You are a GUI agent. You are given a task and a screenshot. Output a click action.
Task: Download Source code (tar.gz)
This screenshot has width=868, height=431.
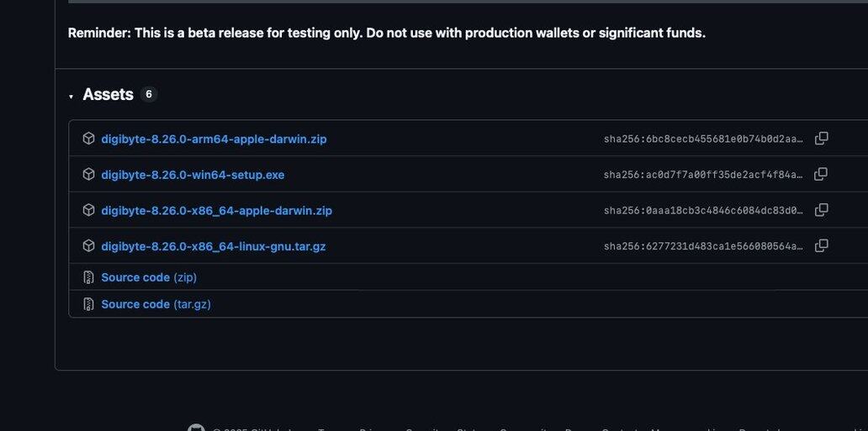tap(156, 304)
